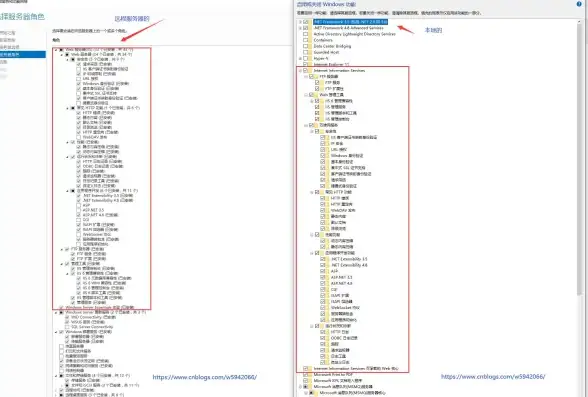
Task: Open the cnblogs link under roles list
Action: click(x=205, y=377)
